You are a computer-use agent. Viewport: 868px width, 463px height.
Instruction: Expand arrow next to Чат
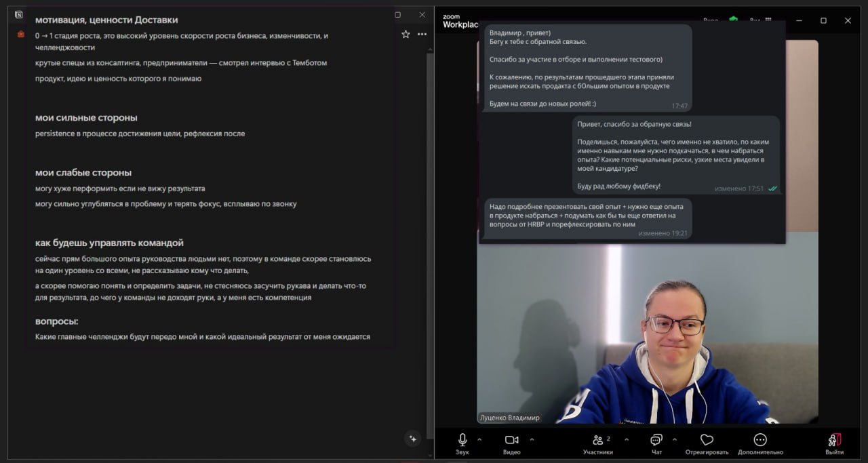click(674, 439)
